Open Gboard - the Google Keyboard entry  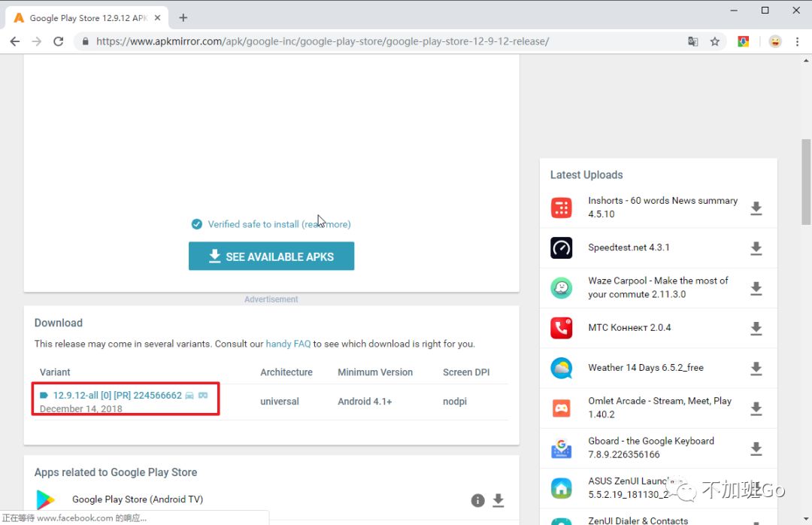tap(651, 448)
